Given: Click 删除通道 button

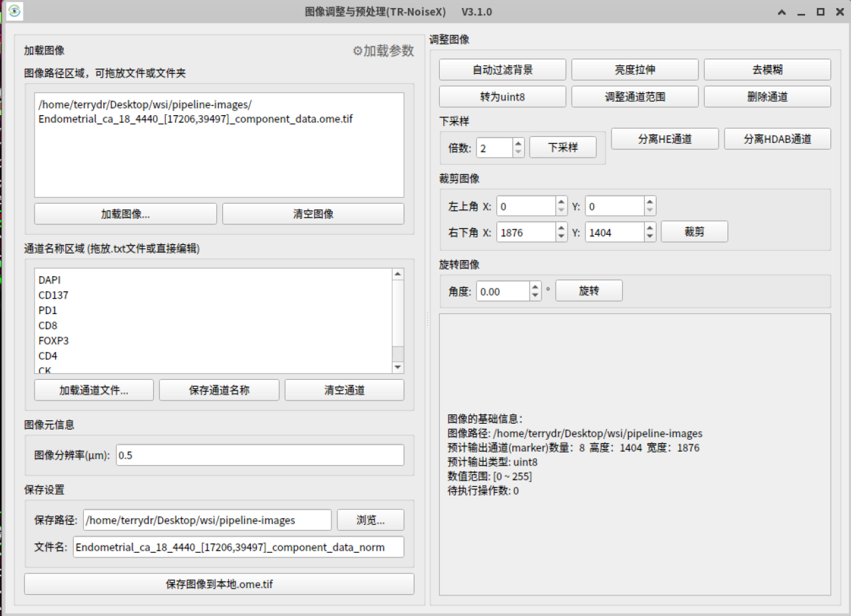Looking at the screenshot, I should [x=767, y=96].
